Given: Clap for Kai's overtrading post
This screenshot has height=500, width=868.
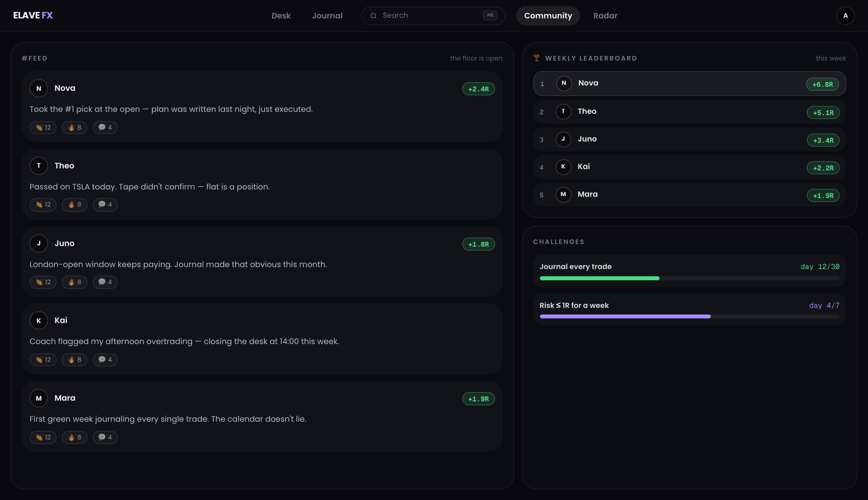Looking at the screenshot, I should pyautogui.click(x=43, y=360).
